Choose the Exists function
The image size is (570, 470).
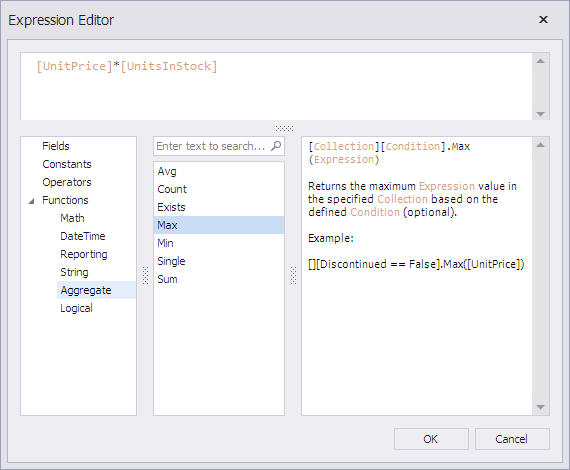tap(219, 207)
